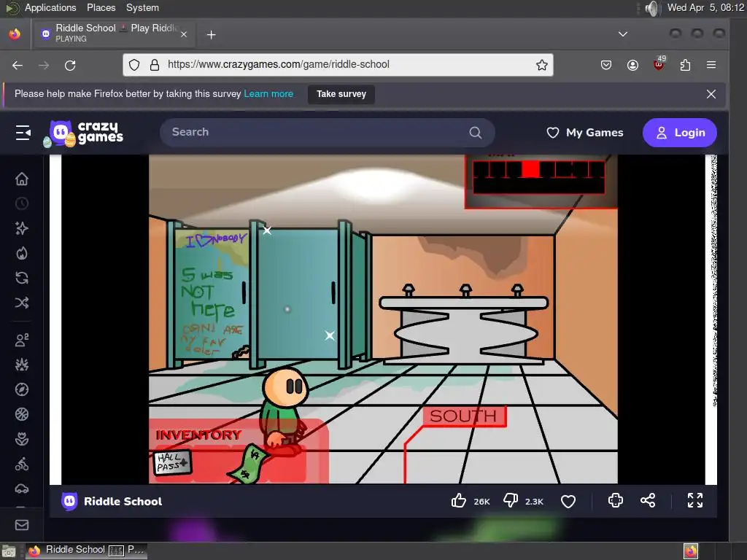Go back in Firefox
The width and height of the screenshot is (747, 560).
[18, 65]
